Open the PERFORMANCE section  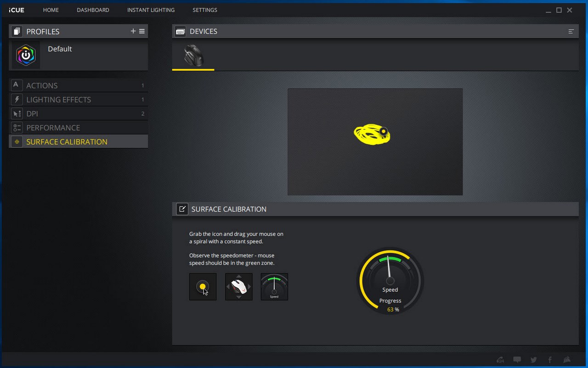pyautogui.click(x=78, y=128)
